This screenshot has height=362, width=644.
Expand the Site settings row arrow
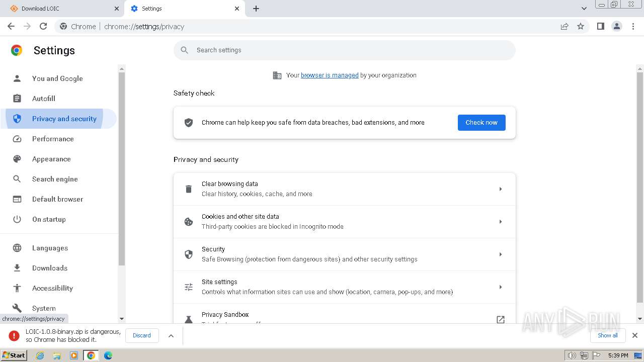pos(501,287)
